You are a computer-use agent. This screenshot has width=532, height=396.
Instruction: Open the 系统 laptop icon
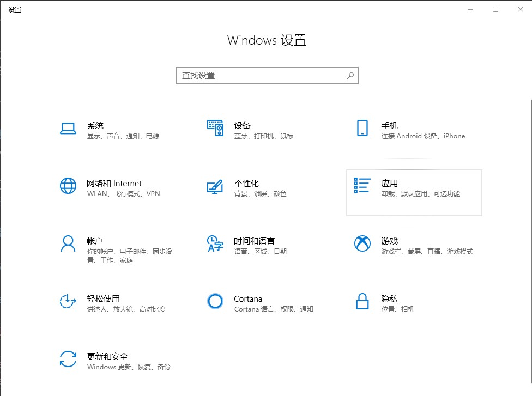68,129
